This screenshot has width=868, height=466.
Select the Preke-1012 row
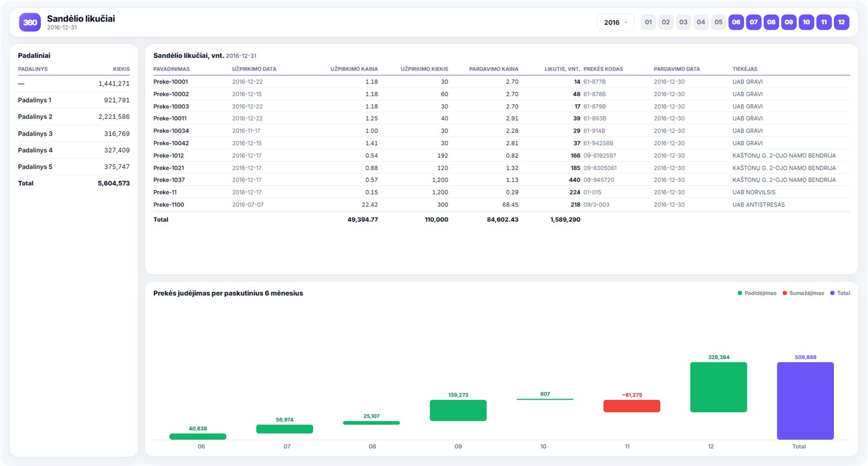pos(501,156)
